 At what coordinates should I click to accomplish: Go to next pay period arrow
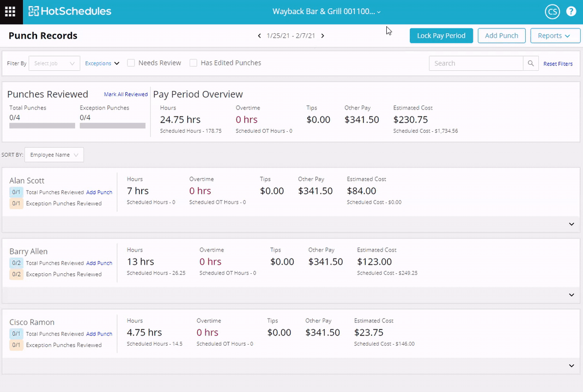323,36
